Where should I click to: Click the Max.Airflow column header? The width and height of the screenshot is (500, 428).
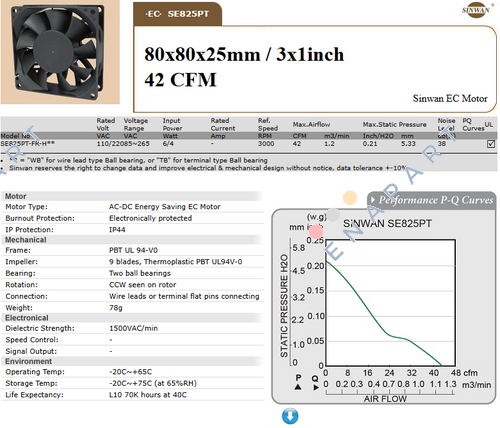tap(311, 124)
